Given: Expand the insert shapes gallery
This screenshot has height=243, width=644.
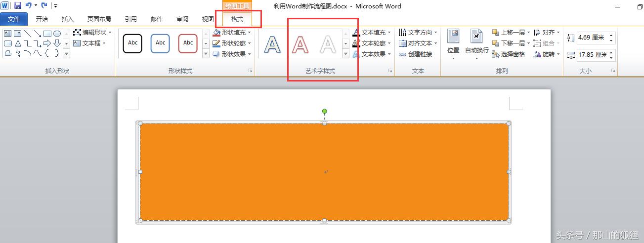Looking at the screenshot, I should [67, 53].
